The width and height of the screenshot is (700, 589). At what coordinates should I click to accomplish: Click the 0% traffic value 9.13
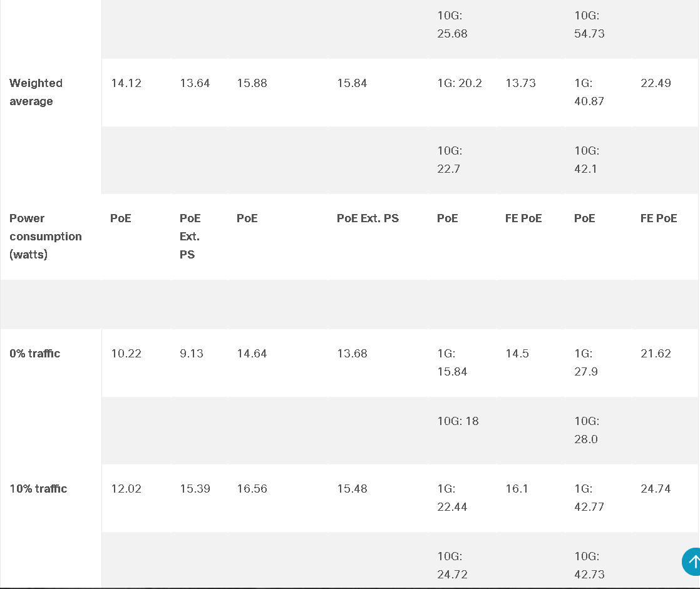(192, 354)
